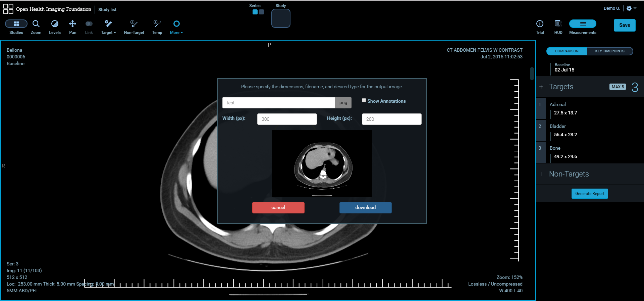
Task: Activate the Pan tool
Action: coord(72,24)
